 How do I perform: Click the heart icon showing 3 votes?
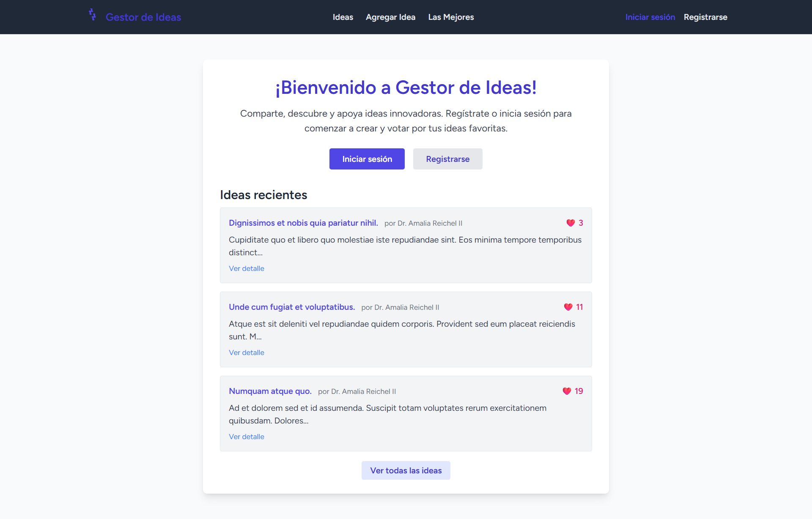pos(571,223)
